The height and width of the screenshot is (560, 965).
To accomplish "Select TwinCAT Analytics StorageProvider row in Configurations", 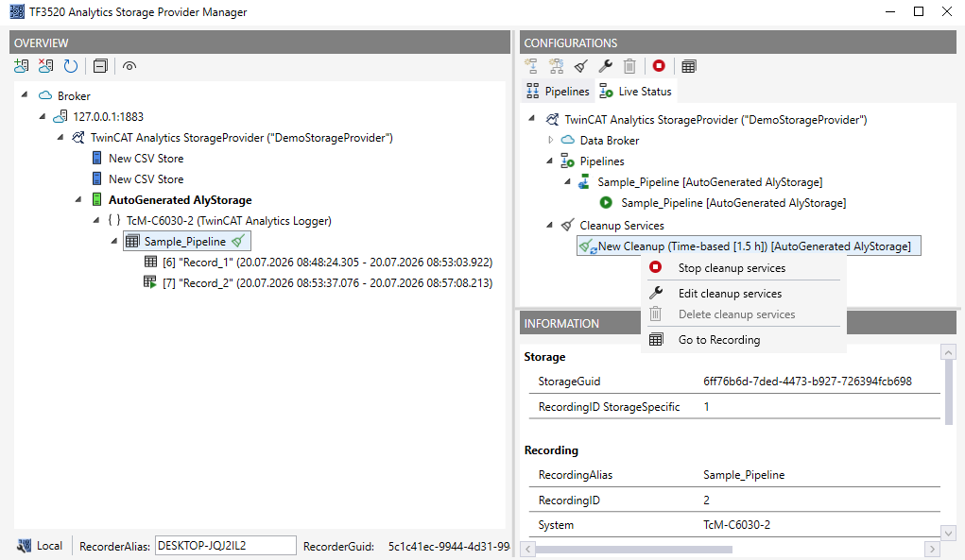I will coord(715,120).
